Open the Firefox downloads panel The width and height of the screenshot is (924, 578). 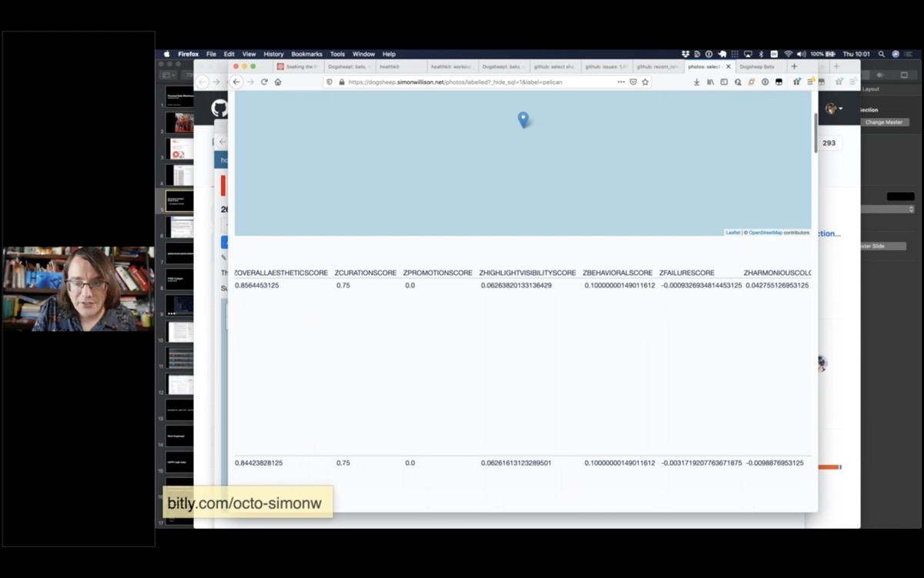click(x=696, y=82)
